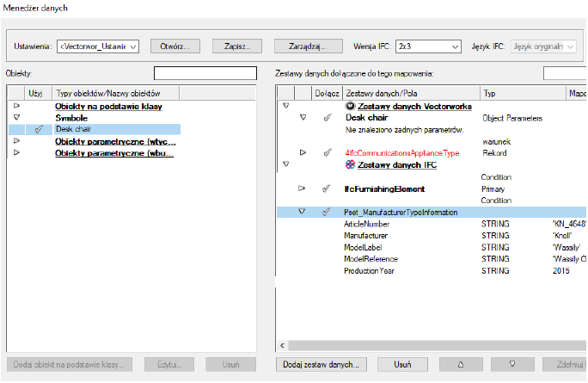Toggle attach checkmark for Pset_ManufacturerTypeInformation

tap(326, 212)
